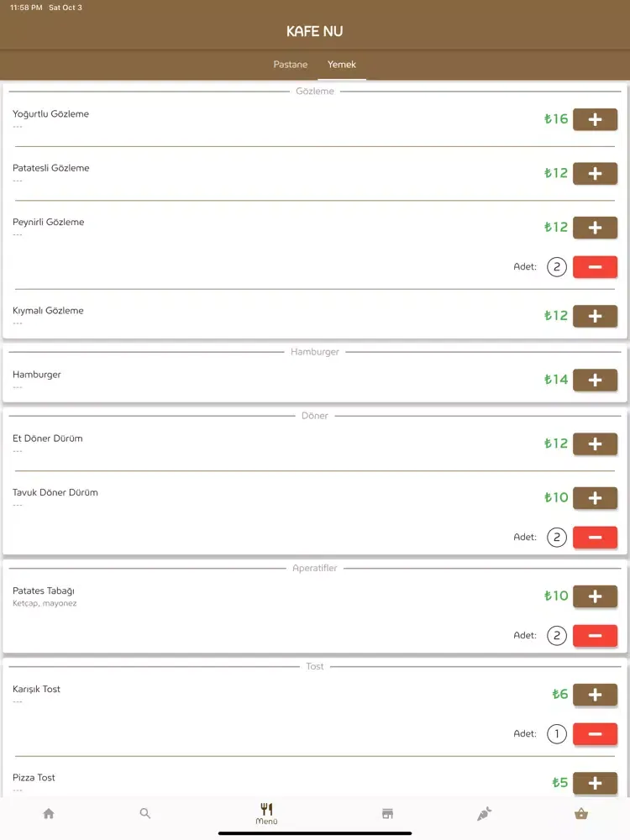Tap the Patates Tabağı item name
This screenshot has height=840, width=630.
pos(44,591)
